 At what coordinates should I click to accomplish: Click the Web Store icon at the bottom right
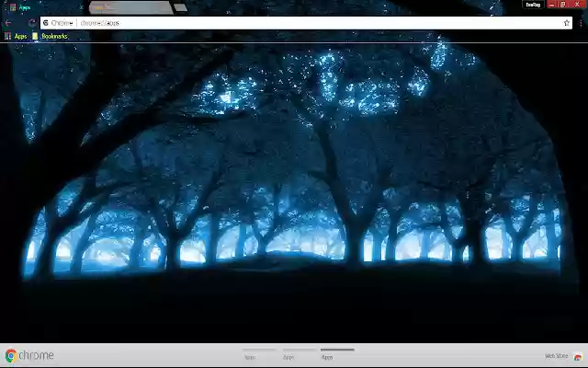tap(578, 357)
